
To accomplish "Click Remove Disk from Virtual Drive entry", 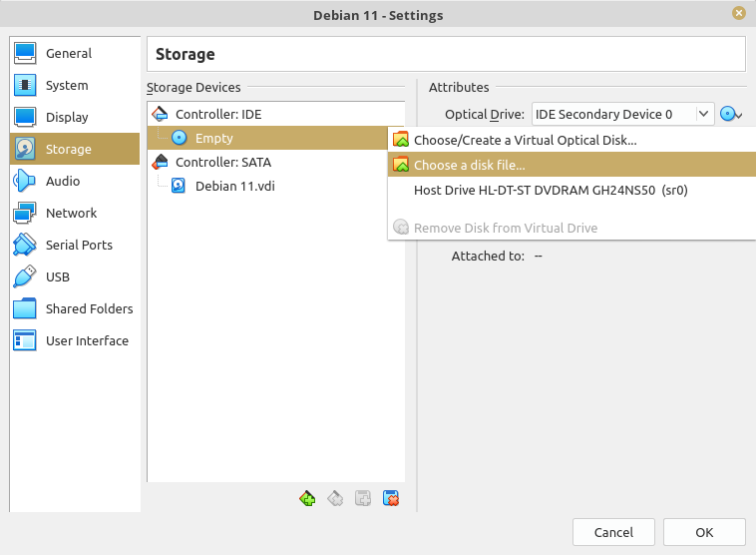I will [x=571, y=228].
